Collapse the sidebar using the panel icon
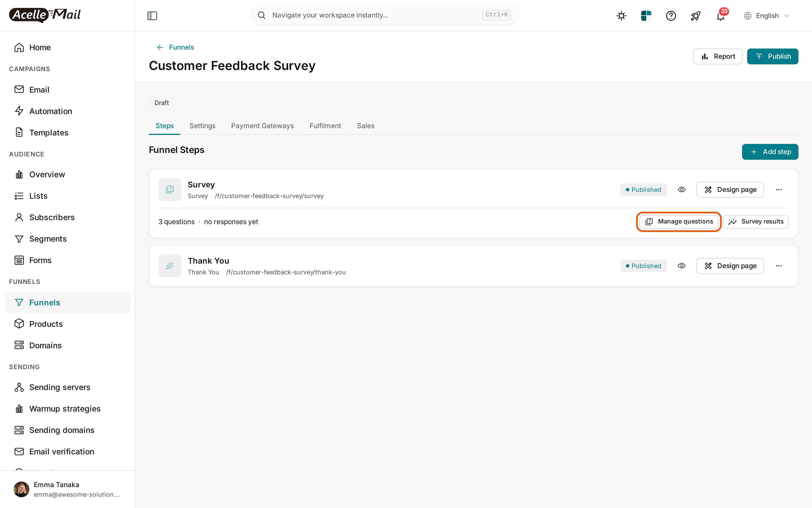The image size is (812, 508). click(152, 16)
